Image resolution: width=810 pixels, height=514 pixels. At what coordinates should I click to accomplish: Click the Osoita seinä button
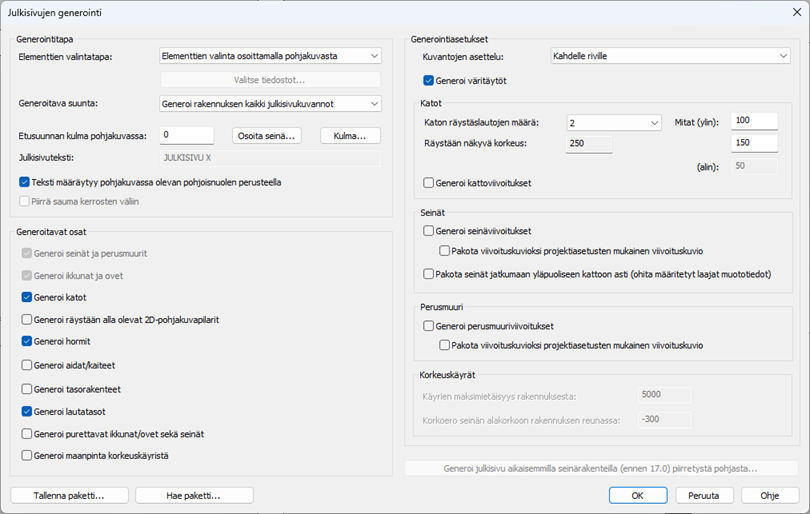pyautogui.click(x=267, y=135)
